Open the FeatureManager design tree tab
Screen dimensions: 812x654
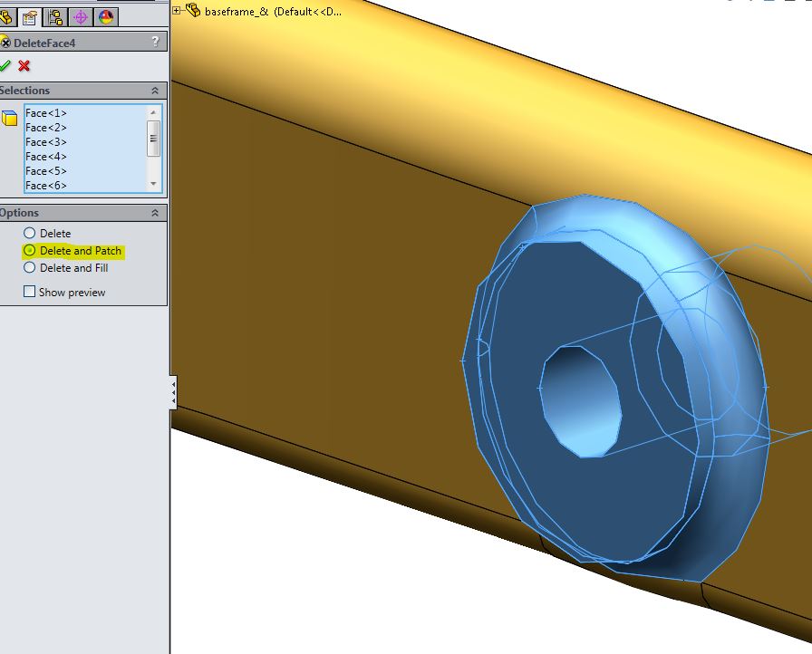[5, 17]
